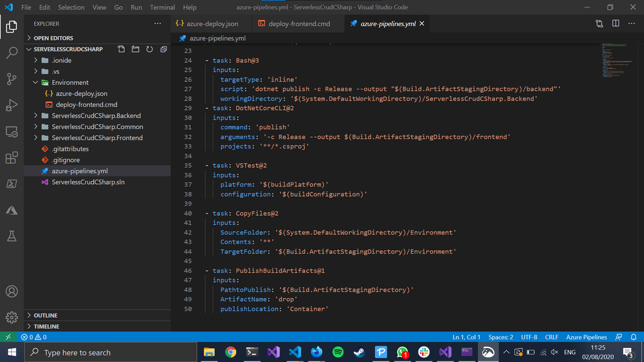Open the Accounts menu icon

point(11,291)
